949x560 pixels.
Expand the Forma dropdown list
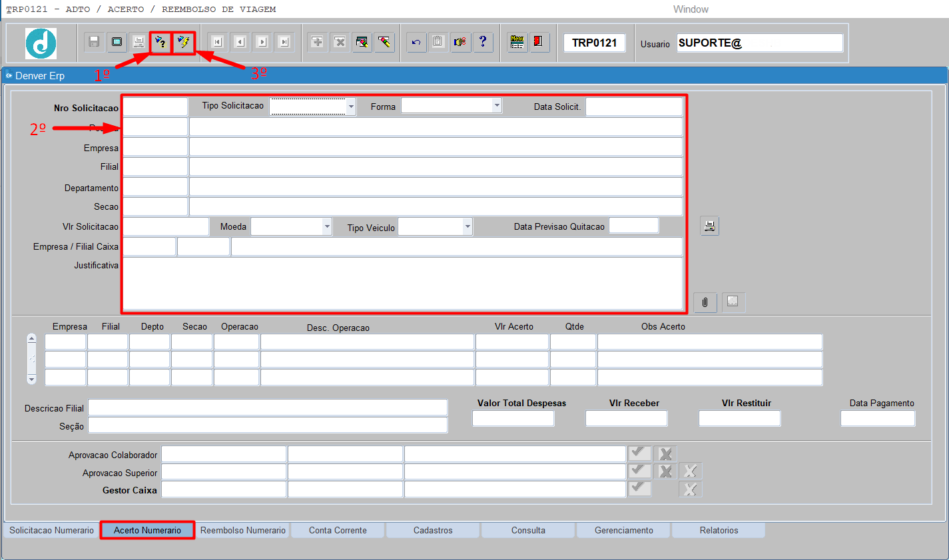pos(497,106)
